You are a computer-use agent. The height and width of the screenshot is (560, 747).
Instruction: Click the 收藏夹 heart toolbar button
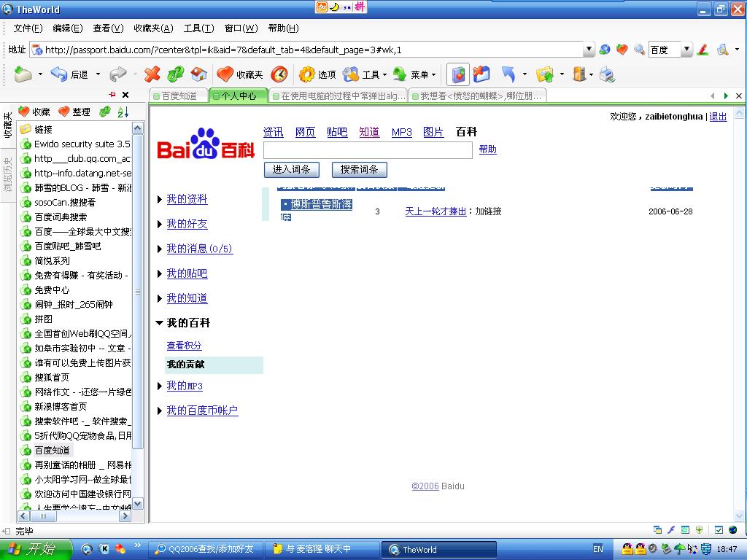(x=239, y=74)
